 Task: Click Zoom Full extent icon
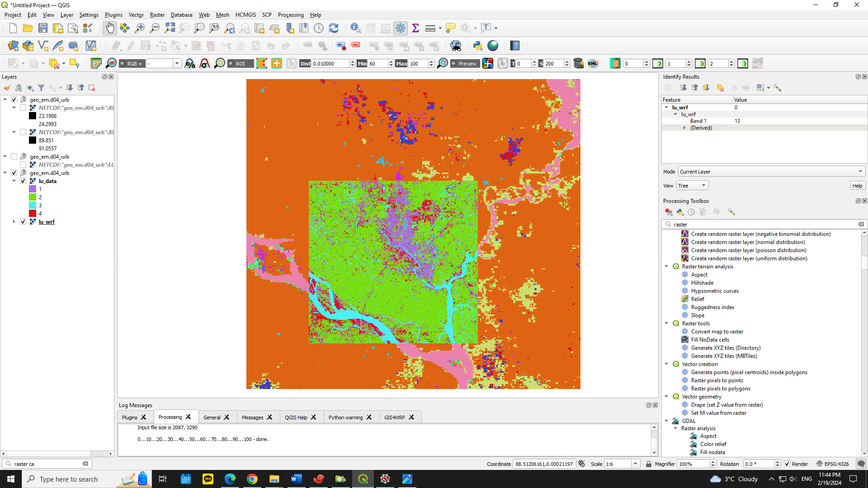170,28
